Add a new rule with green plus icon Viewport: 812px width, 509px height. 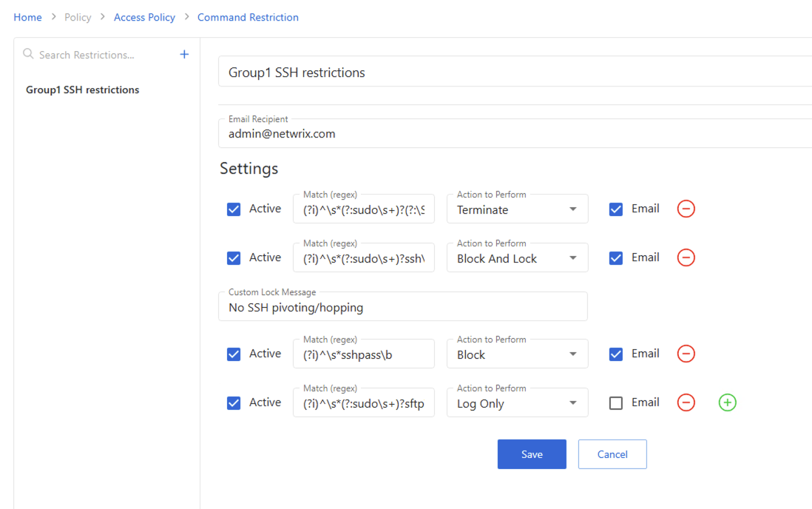click(x=727, y=402)
